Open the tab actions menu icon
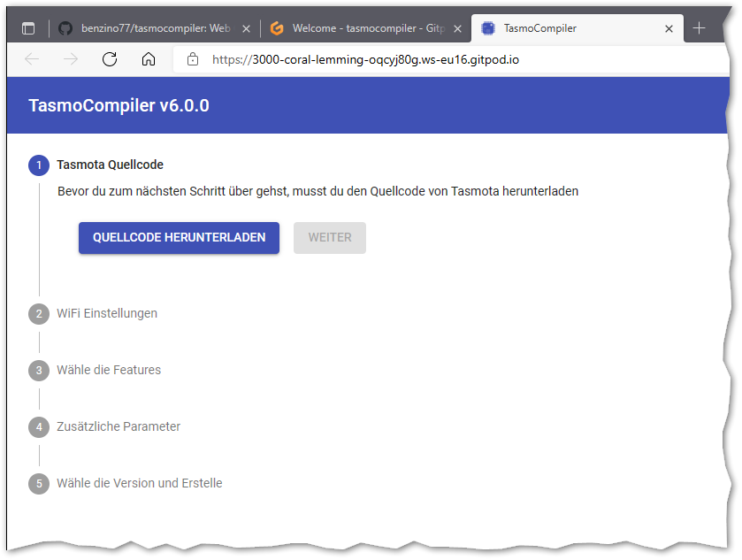This screenshot has height=560, width=742. [28, 28]
